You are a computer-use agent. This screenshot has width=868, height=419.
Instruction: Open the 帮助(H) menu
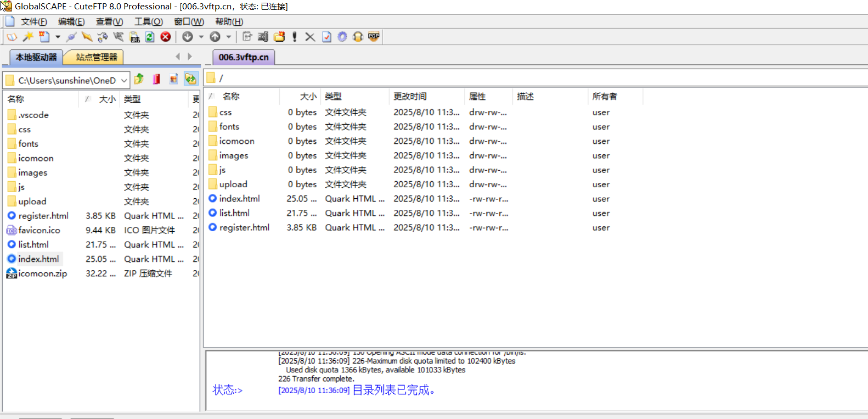229,21
